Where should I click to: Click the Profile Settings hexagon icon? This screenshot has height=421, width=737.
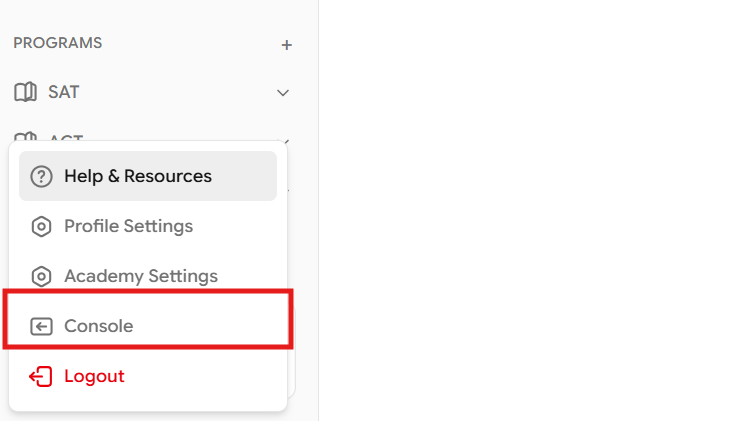coord(41,227)
